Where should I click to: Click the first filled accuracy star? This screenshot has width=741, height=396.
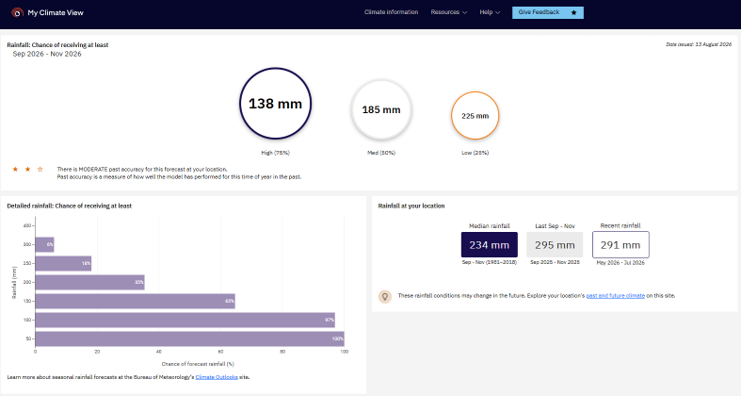[15, 169]
